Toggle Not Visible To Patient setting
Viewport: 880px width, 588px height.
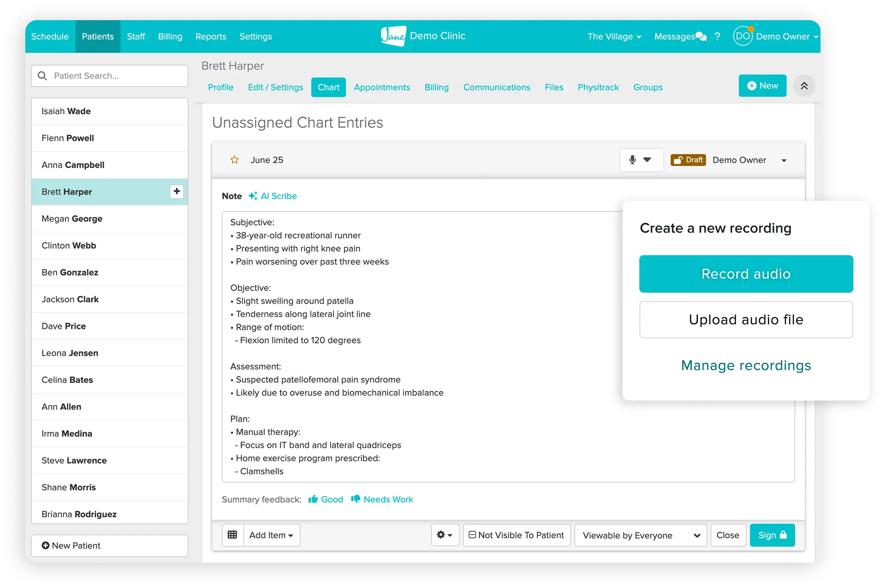coord(516,535)
